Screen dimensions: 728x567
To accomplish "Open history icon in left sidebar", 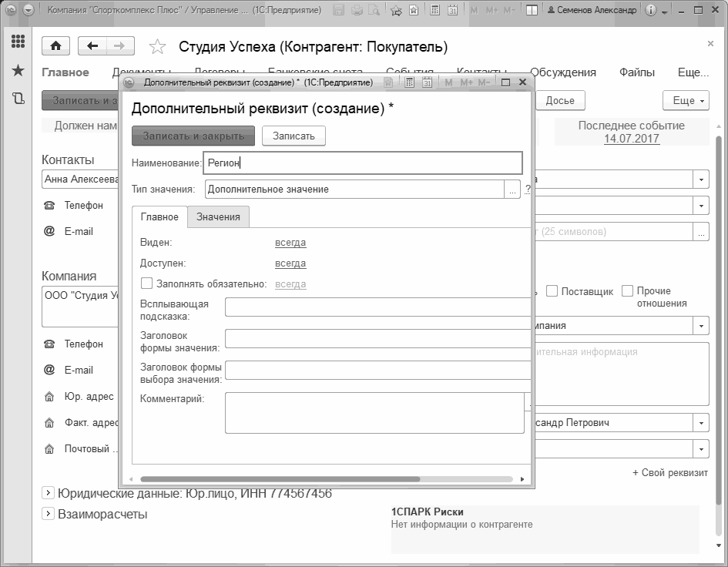I will coord(18,99).
